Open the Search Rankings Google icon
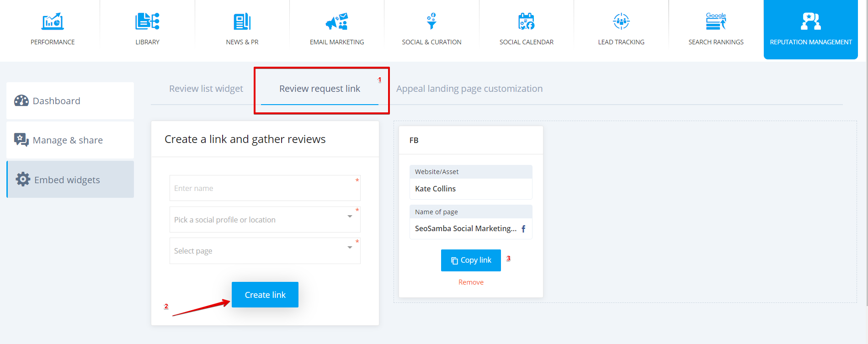The height and width of the screenshot is (344, 868). (x=716, y=21)
